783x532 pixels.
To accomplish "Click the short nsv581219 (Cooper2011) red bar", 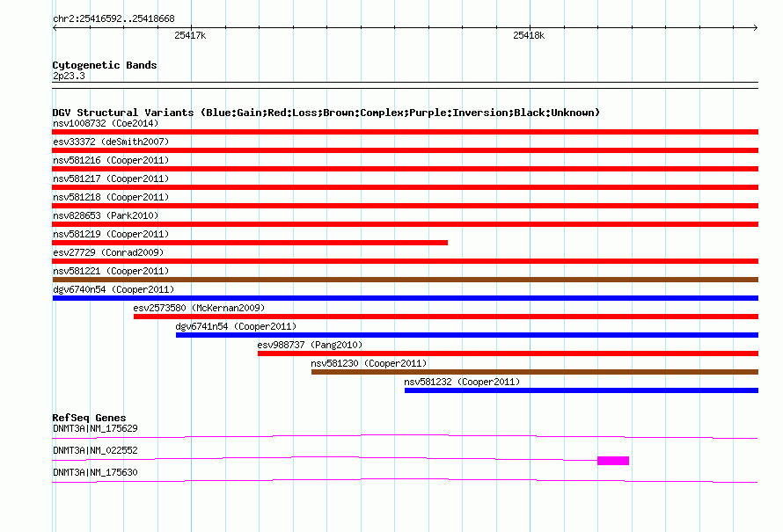I will point(250,243).
